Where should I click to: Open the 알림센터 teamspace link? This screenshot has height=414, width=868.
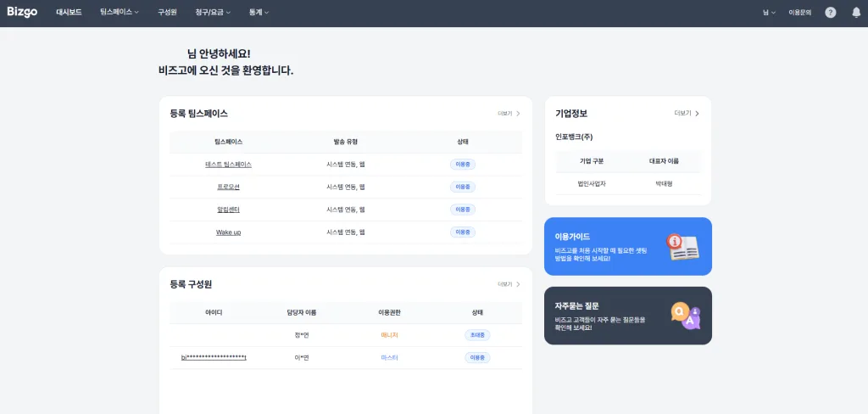[228, 210]
